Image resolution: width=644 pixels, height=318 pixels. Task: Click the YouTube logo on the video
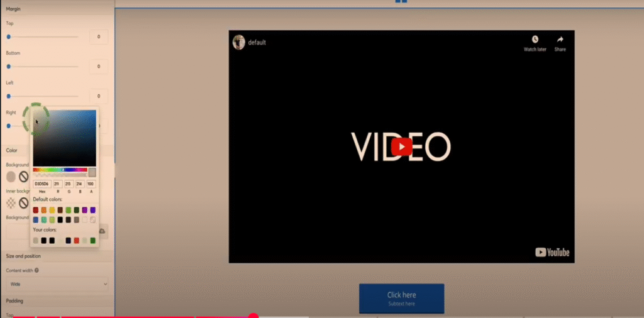tap(552, 252)
